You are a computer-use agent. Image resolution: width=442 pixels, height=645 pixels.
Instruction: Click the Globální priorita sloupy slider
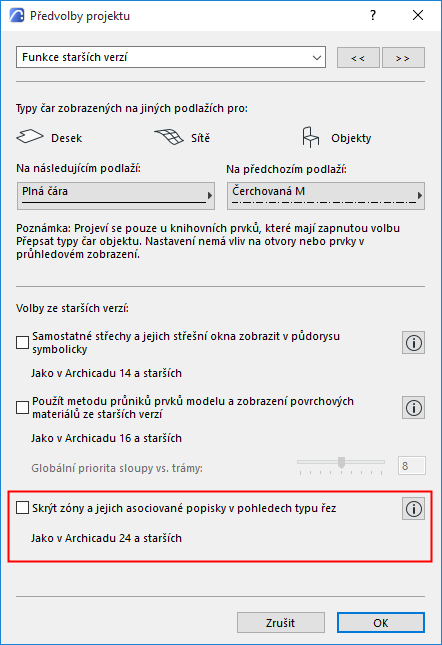coord(341,465)
